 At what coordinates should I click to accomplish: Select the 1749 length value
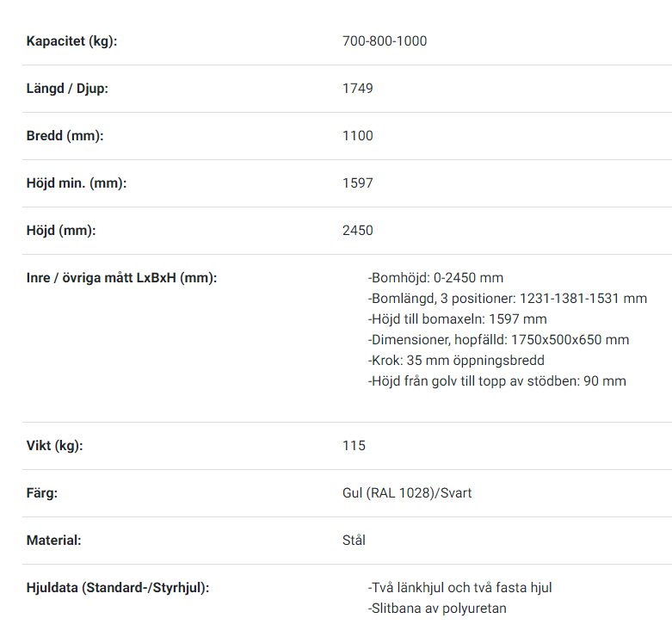click(357, 89)
